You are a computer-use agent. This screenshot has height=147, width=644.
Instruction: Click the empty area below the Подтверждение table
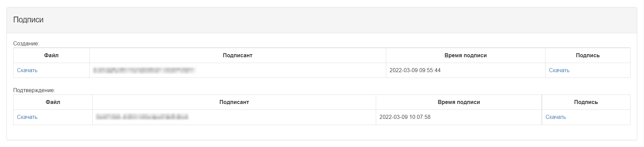tap(322, 132)
